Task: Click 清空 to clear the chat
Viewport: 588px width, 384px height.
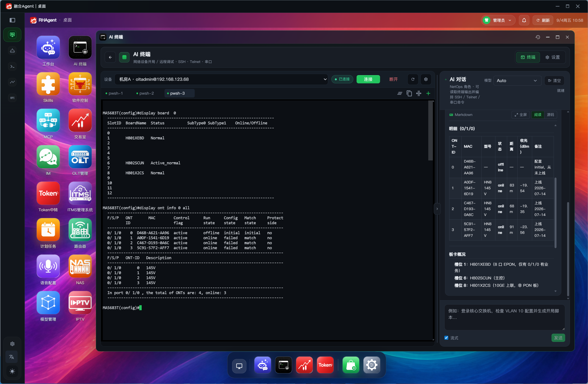Action: (554, 81)
